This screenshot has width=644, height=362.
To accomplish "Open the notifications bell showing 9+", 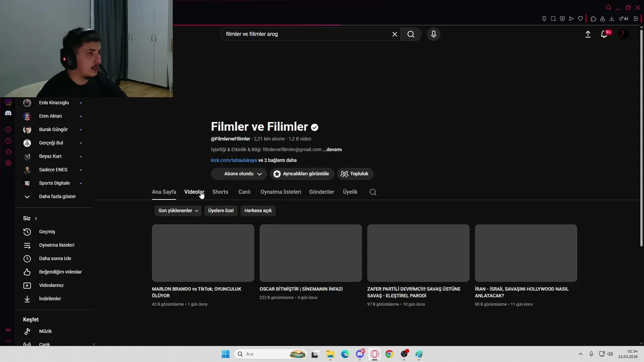I will click(604, 34).
